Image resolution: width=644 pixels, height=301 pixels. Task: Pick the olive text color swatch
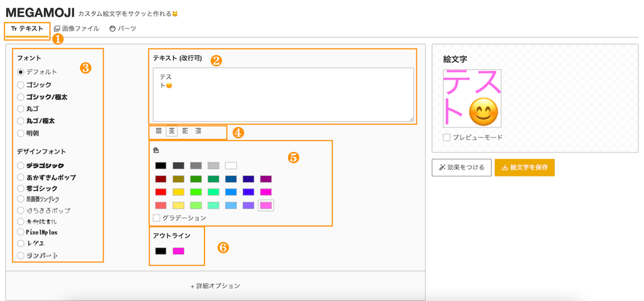178,179
